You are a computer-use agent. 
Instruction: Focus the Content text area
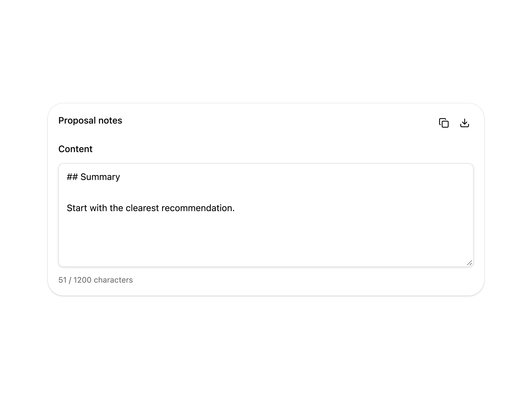coord(266,215)
